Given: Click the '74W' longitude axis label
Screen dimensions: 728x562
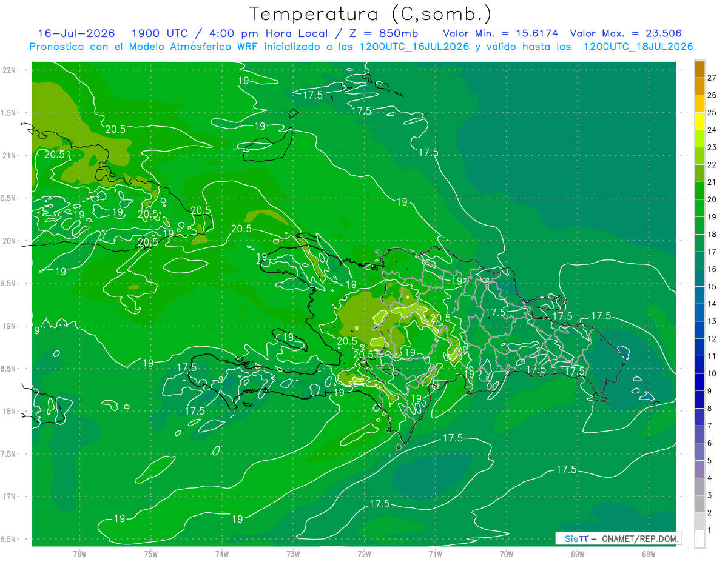Looking at the screenshot, I should pos(222,554).
